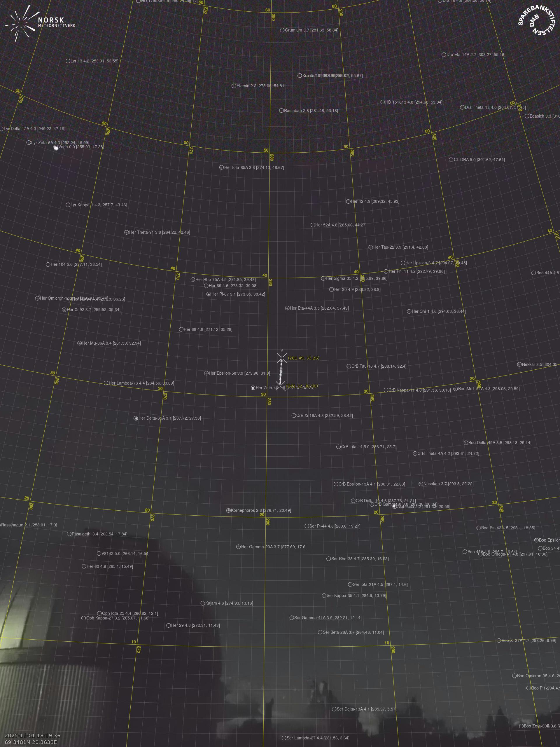Click the timestamp 2025-11-01 18:19:36
This screenshot has height=747, width=560.
[32, 735]
